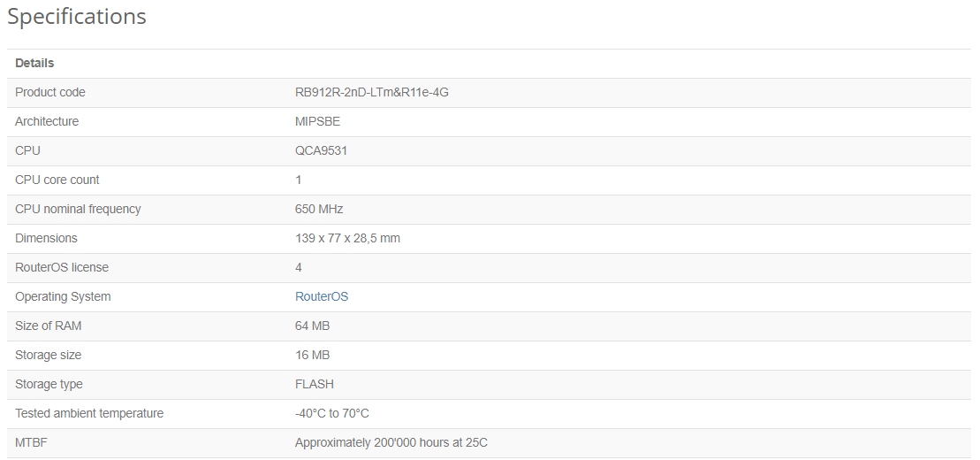Click the RouterOS license label

[62, 267]
